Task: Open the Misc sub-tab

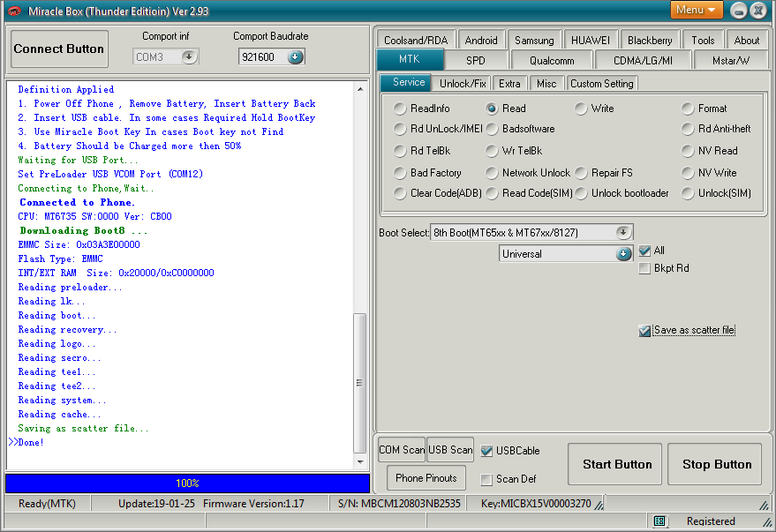Action: pyautogui.click(x=546, y=84)
